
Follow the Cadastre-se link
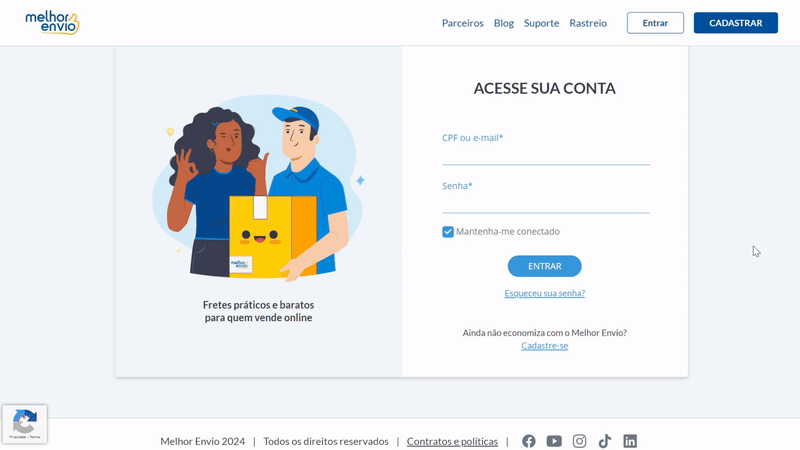(x=544, y=346)
